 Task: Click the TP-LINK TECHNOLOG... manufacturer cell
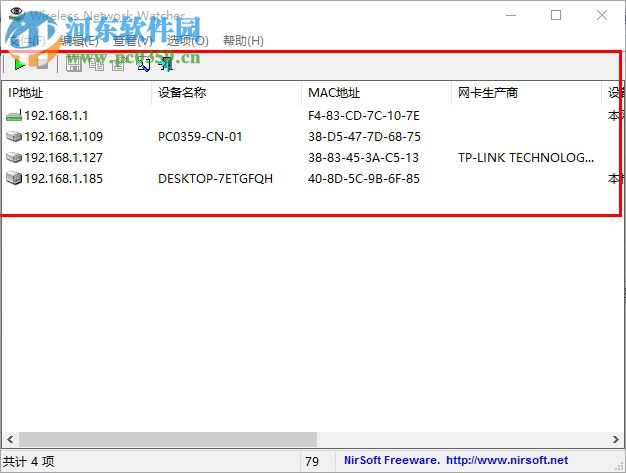[x=526, y=157]
